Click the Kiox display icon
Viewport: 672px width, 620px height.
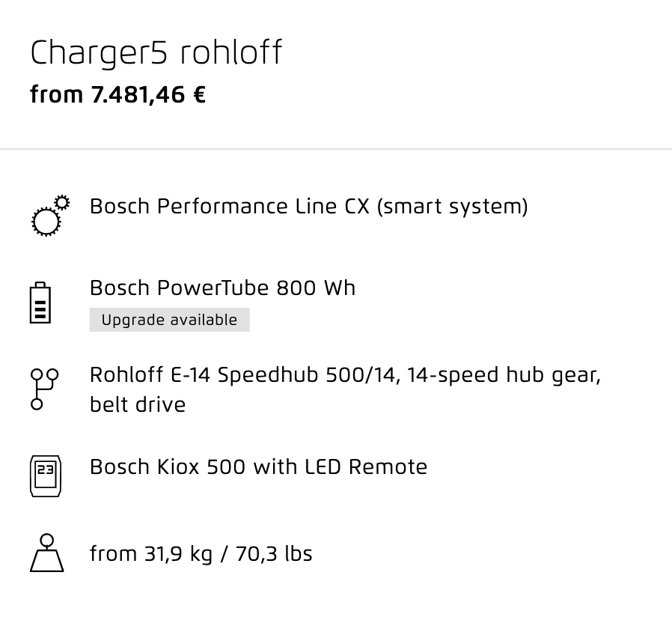[46, 476]
